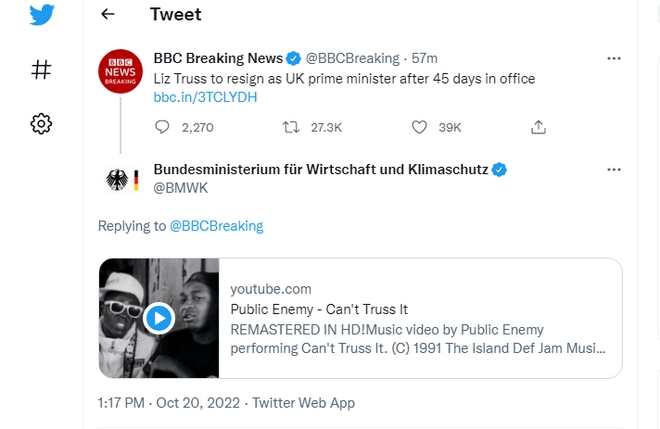Click the @BMWK handle
Viewport: 660px width, 429px height.
click(x=175, y=187)
